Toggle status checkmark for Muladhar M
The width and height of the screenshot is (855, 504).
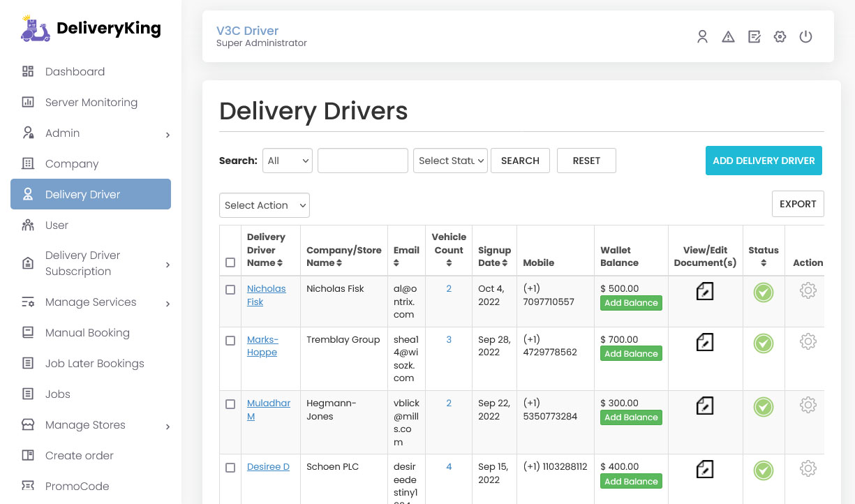tap(764, 407)
